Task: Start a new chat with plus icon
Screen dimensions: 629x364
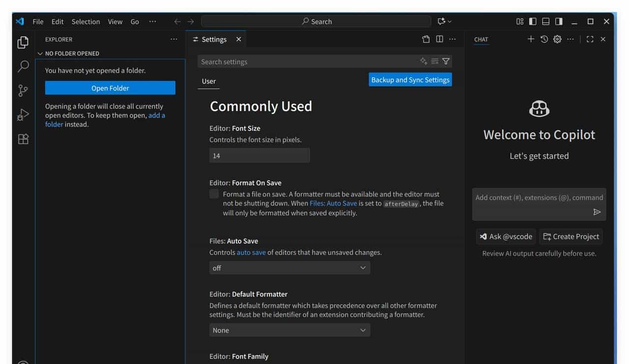Action: tap(531, 39)
